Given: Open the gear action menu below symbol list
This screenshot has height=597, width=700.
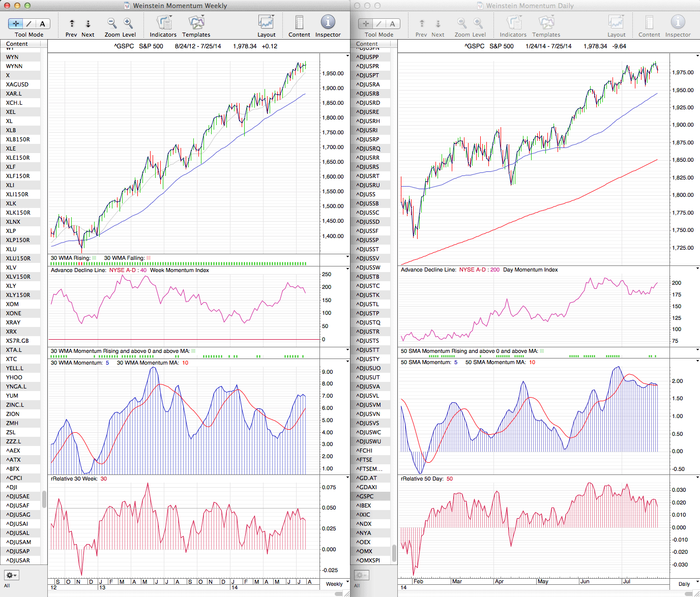Looking at the screenshot, I should coord(11,575).
